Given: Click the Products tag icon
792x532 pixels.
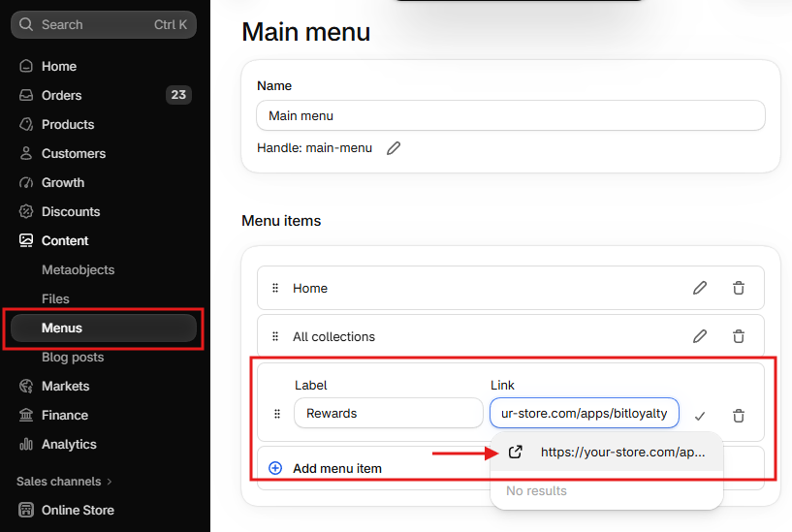Looking at the screenshot, I should point(26,124).
